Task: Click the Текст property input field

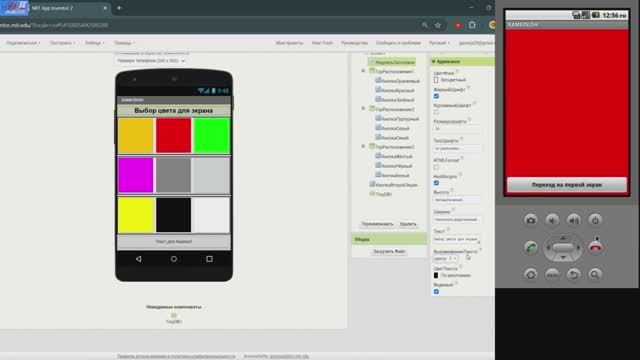Action: [457, 239]
